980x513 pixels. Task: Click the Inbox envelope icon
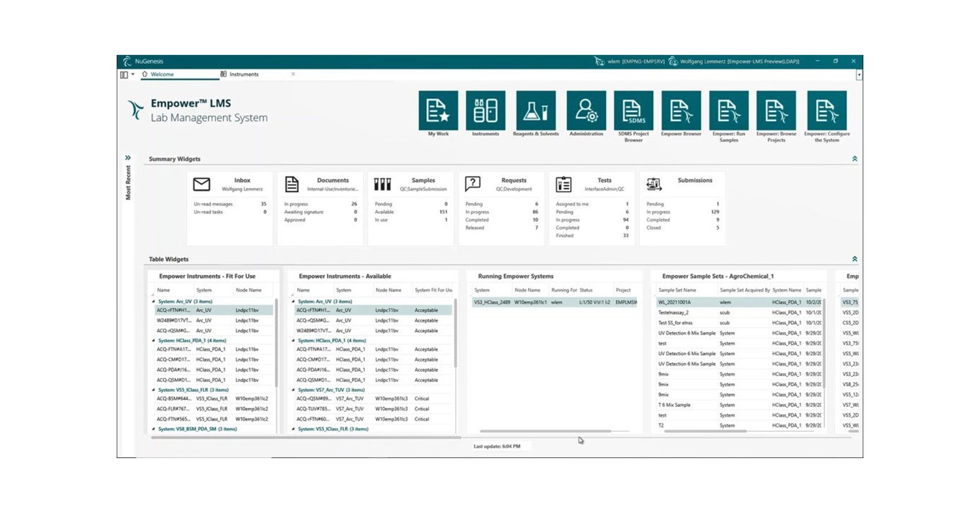[201, 184]
